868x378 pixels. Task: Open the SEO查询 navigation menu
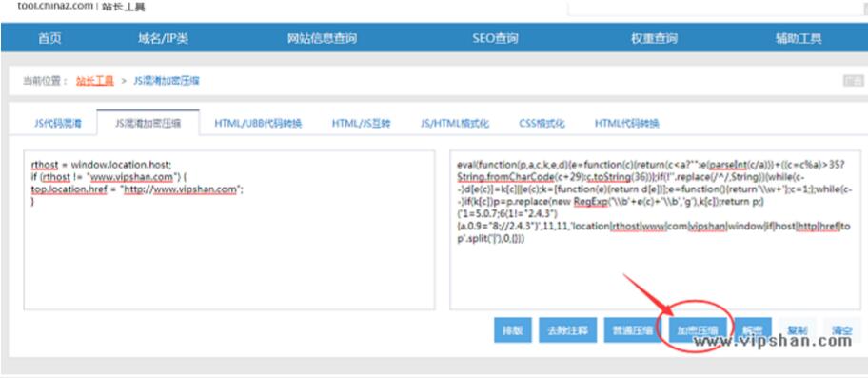coord(495,39)
